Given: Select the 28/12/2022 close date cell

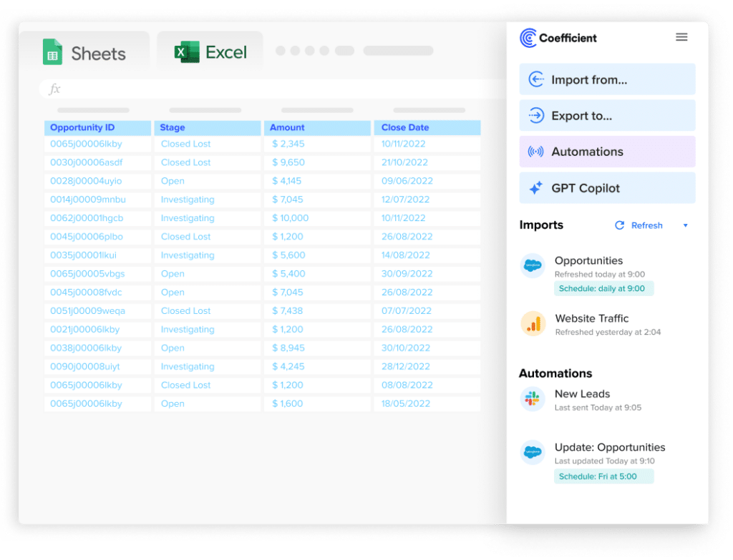Looking at the screenshot, I should pos(427,367).
